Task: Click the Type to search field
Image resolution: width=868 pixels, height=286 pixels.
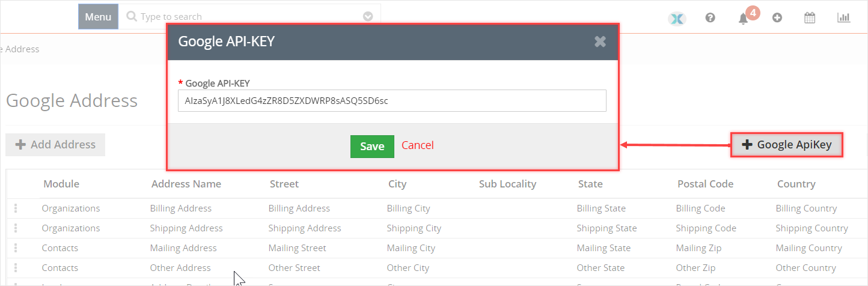Action: [x=249, y=17]
